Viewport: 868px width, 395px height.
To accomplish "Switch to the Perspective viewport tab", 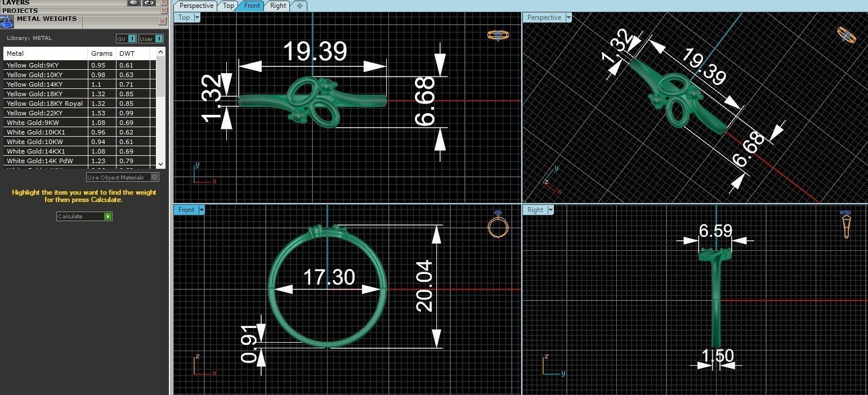I will 196,6.
